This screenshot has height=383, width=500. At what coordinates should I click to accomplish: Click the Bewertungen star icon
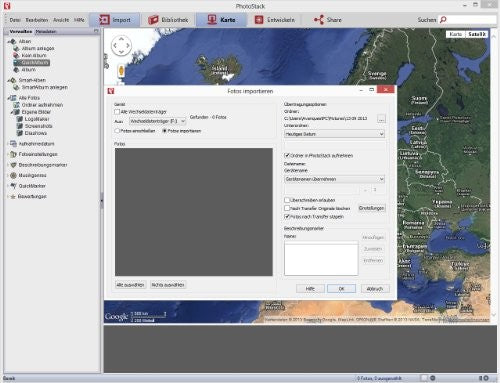pyautogui.click(x=13, y=196)
